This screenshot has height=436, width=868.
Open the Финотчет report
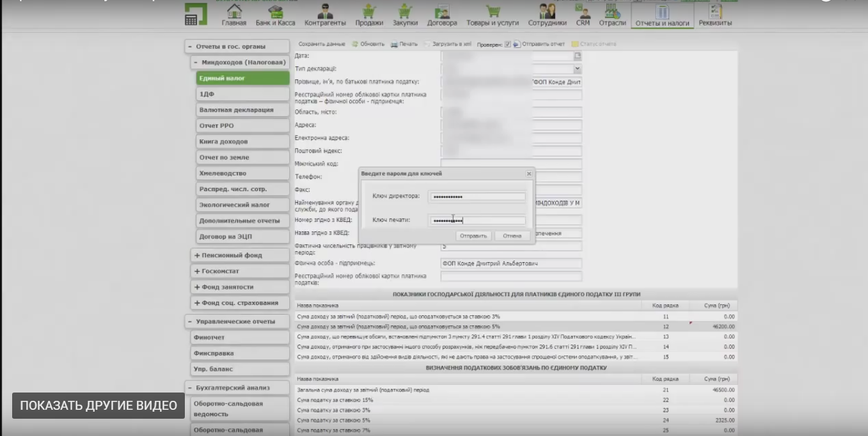pyautogui.click(x=240, y=338)
